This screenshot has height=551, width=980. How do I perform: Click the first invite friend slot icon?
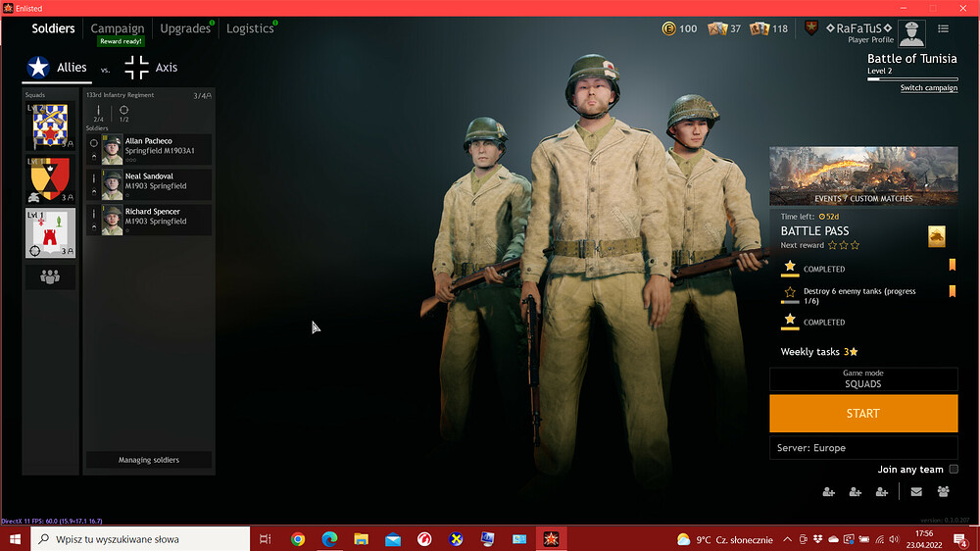click(829, 492)
